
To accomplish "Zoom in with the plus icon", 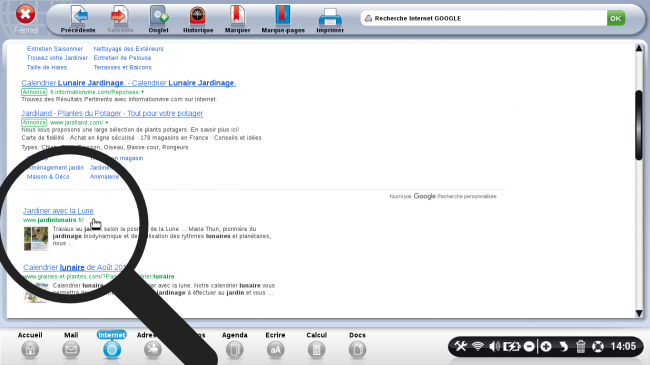I will point(546,346).
